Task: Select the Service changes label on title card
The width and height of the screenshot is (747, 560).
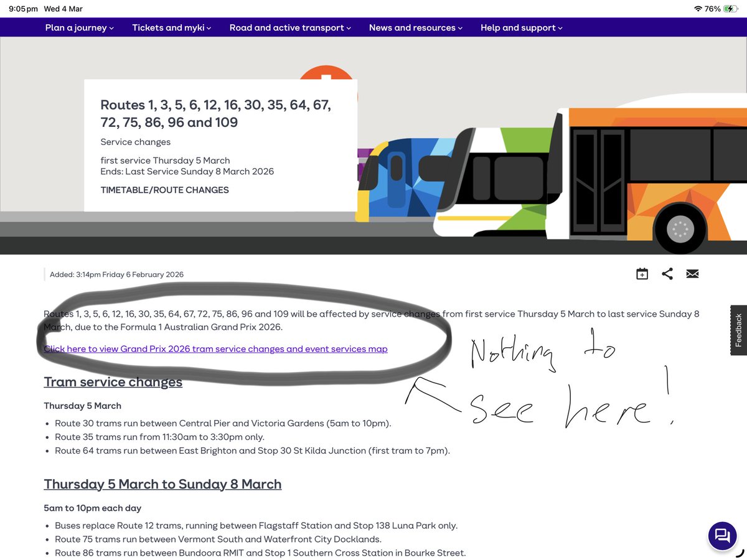Action: 136,142
